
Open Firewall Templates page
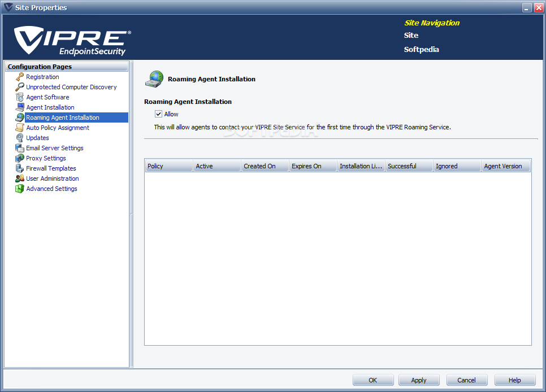tap(51, 168)
